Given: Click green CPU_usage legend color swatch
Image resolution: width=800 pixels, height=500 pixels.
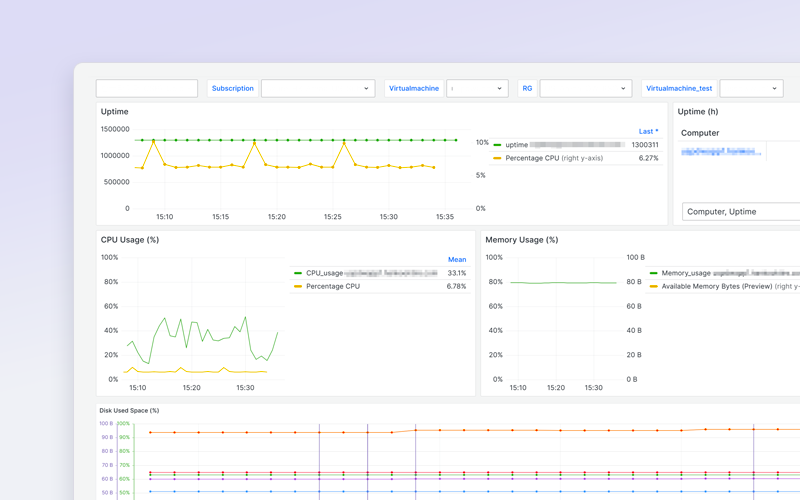Looking at the screenshot, I should pyautogui.click(x=298, y=273).
